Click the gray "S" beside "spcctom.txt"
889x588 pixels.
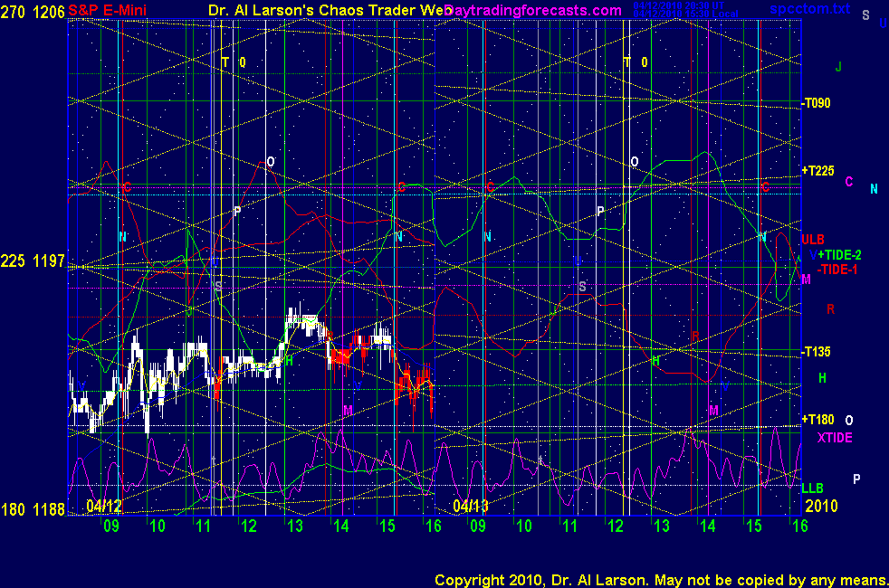coord(865,15)
